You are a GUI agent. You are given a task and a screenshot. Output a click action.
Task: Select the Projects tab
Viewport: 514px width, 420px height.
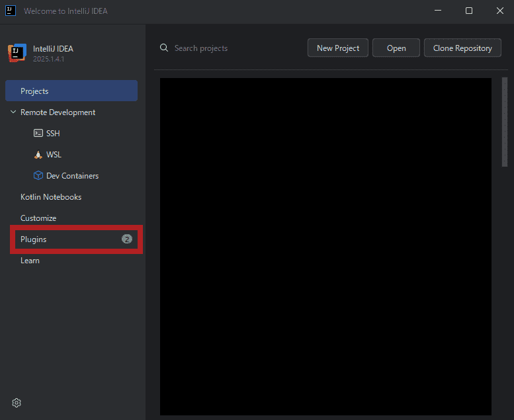(71, 91)
